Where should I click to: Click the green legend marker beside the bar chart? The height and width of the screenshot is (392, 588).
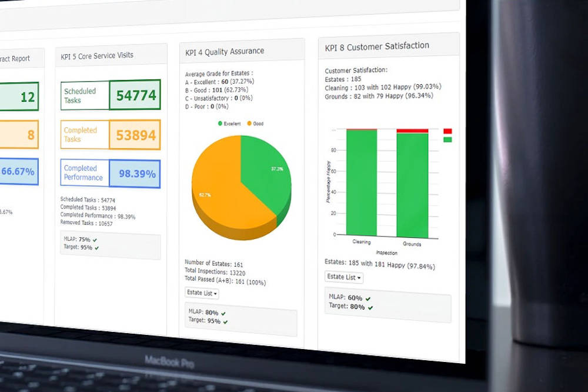click(x=447, y=139)
